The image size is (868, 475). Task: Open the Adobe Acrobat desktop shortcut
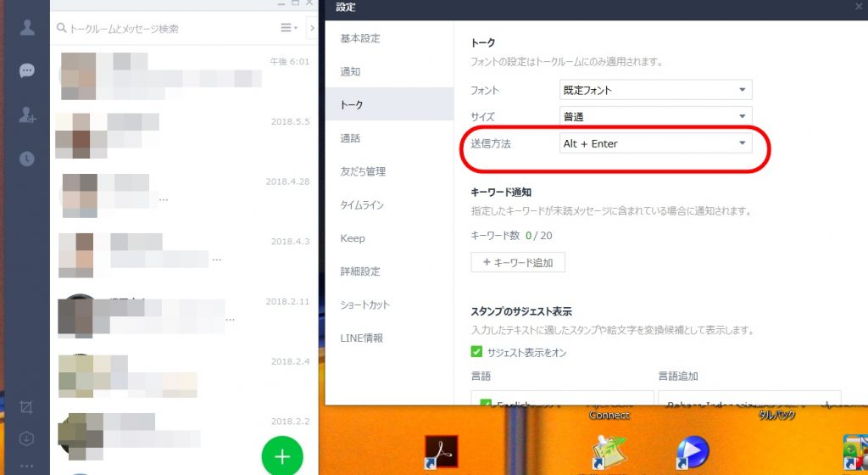(x=441, y=452)
